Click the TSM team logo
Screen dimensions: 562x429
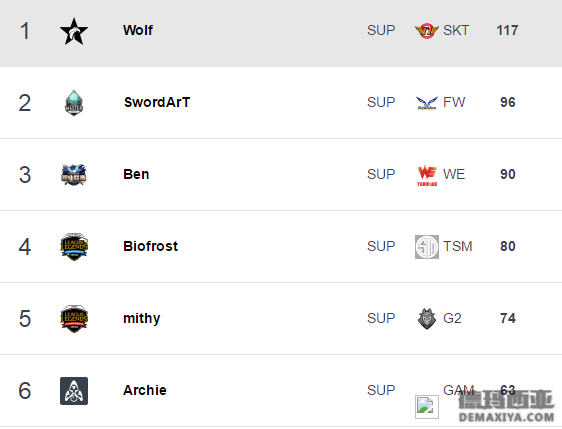click(x=427, y=247)
